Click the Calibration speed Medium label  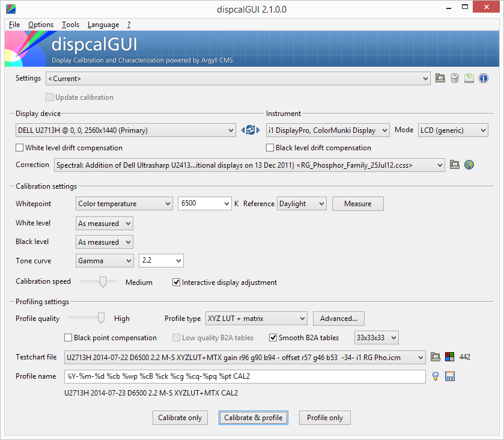[x=139, y=283]
